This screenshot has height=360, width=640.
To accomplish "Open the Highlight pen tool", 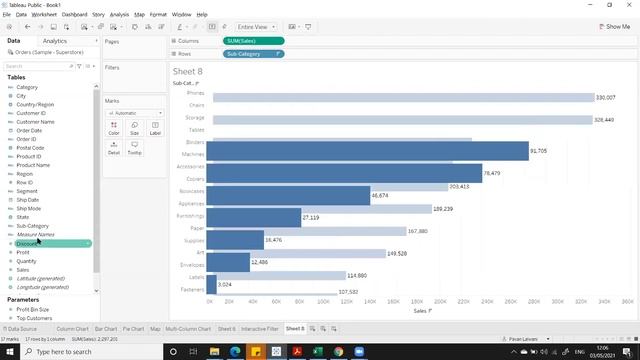I will 180,27.
